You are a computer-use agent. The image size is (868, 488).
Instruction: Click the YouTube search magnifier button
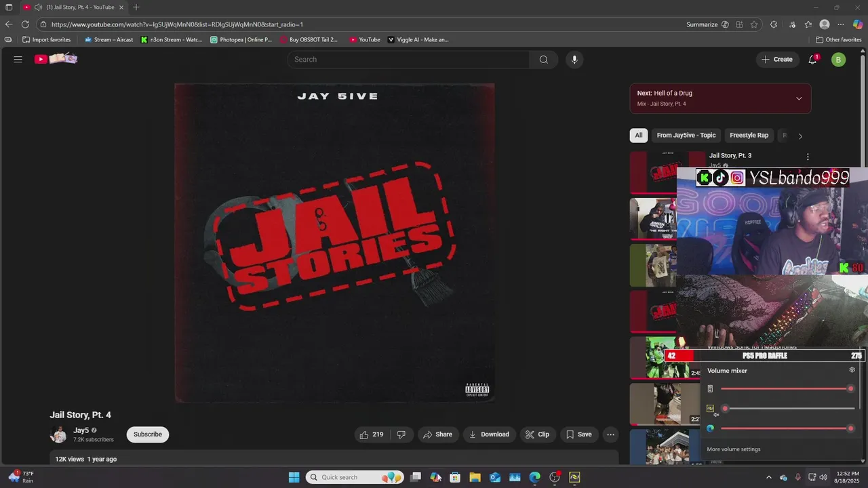pyautogui.click(x=544, y=60)
